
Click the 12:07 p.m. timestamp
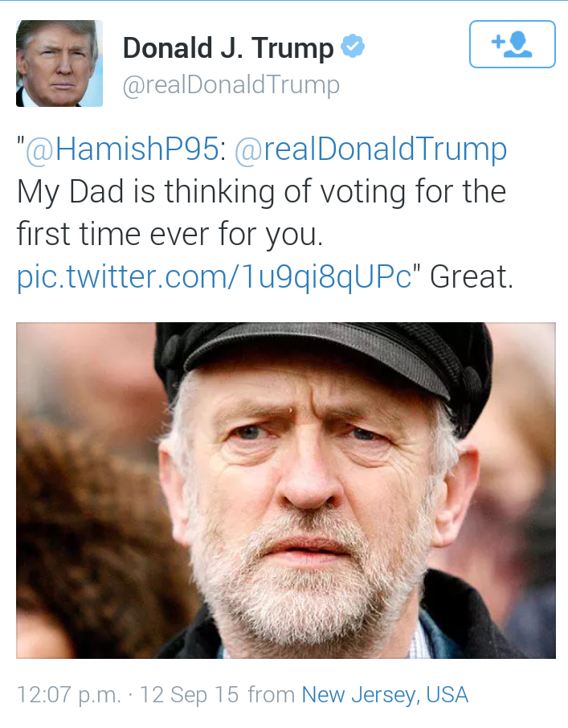69,694
